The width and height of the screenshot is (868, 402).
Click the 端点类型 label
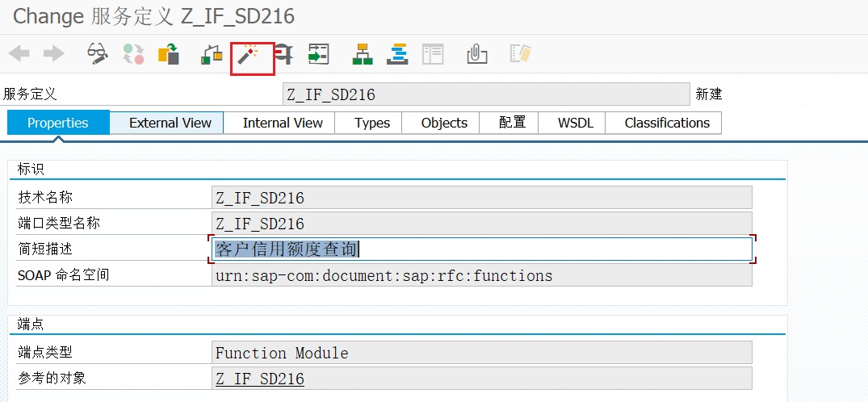click(x=45, y=353)
